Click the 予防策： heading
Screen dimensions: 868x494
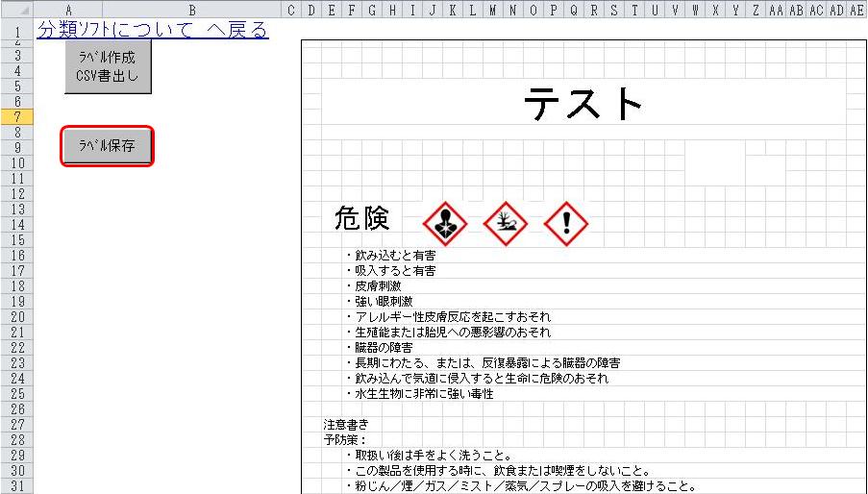point(345,440)
